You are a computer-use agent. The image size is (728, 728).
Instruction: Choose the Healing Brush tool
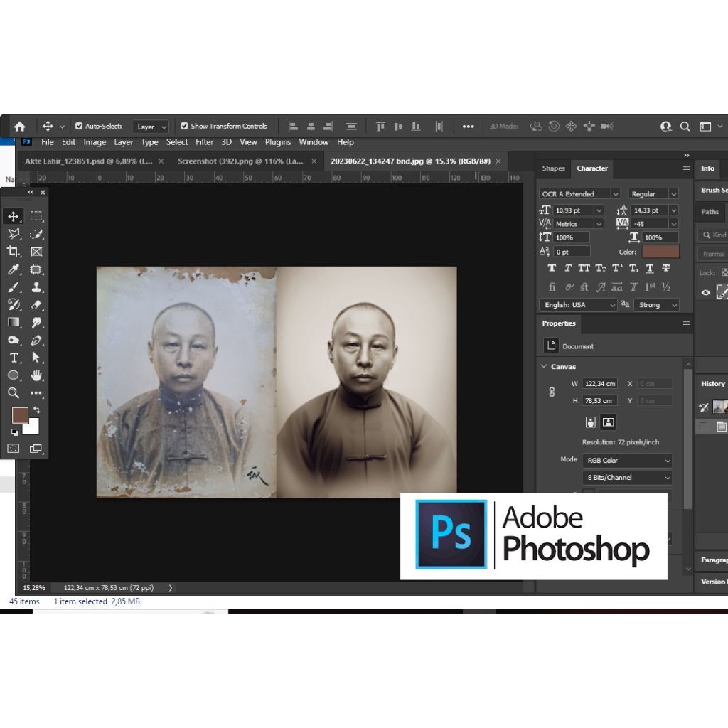tap(37, 269)
